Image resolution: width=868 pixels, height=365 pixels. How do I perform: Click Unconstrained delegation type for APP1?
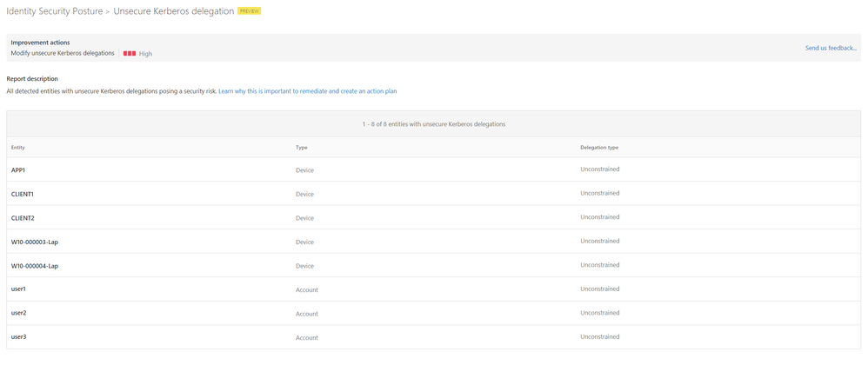pos(600,169)
